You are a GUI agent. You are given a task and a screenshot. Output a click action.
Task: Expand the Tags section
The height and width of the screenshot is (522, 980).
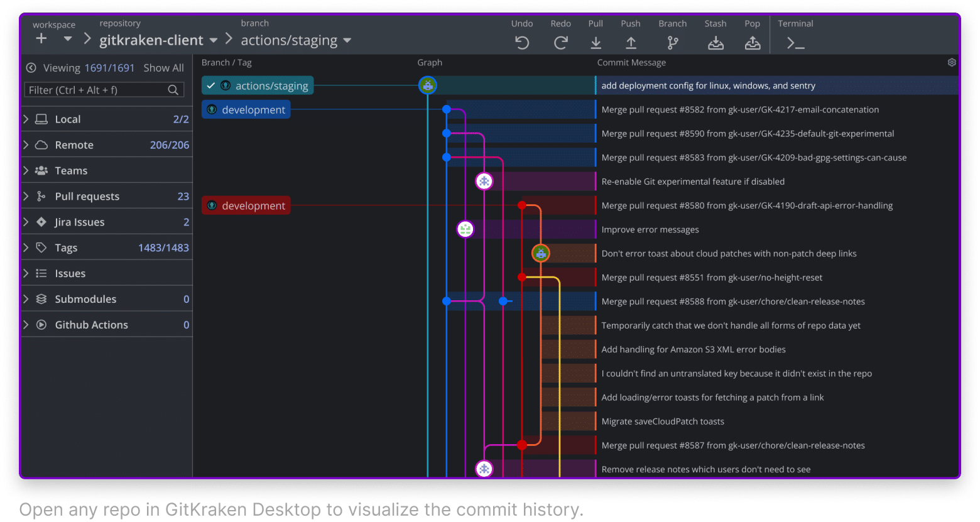click(26, 248)
